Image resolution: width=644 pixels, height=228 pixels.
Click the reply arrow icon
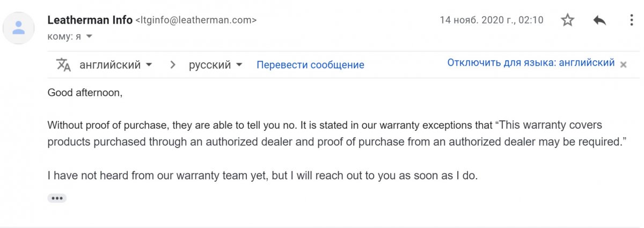599,20
